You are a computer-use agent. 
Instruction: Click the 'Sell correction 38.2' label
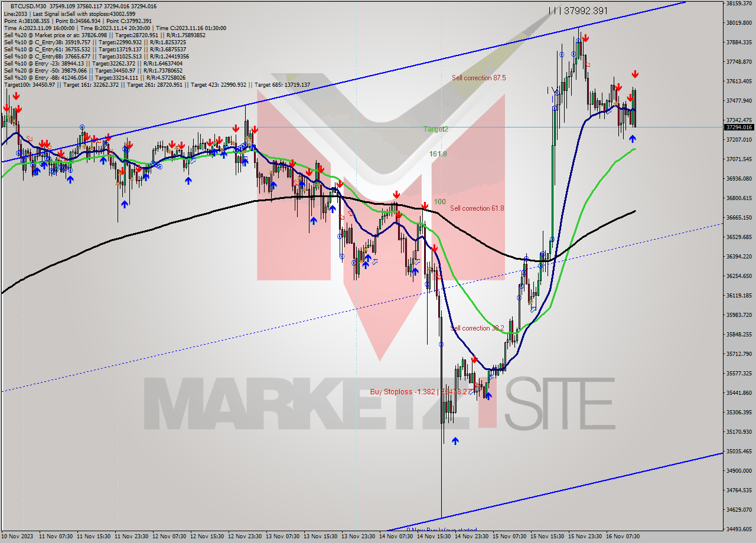(477, 328)
